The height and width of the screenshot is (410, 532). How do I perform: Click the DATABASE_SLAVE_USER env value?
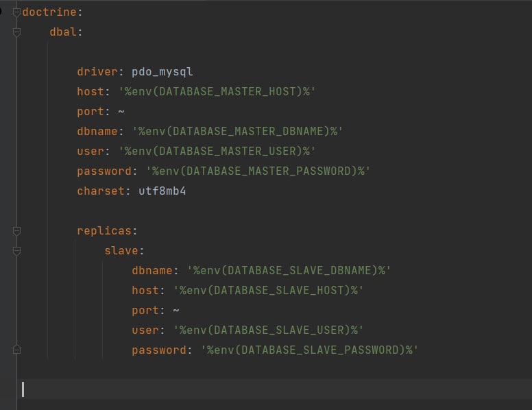coord(268,330)
